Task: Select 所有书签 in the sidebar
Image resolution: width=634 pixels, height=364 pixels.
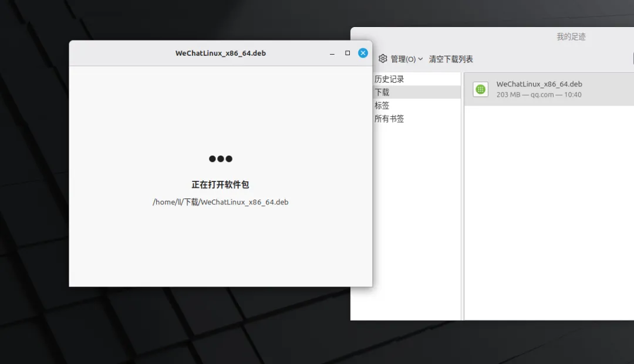Action: [389, 119]
